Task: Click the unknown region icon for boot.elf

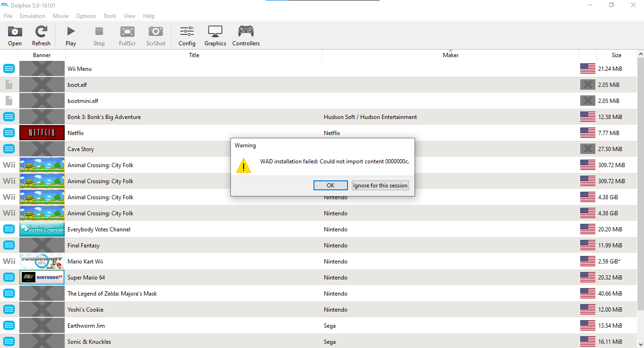Action: 588,85
